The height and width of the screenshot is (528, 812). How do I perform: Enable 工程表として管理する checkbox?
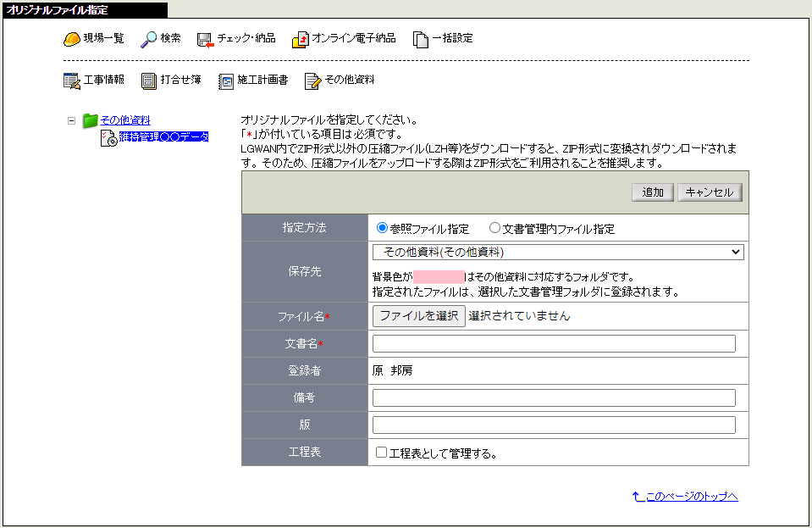(381, 453)
